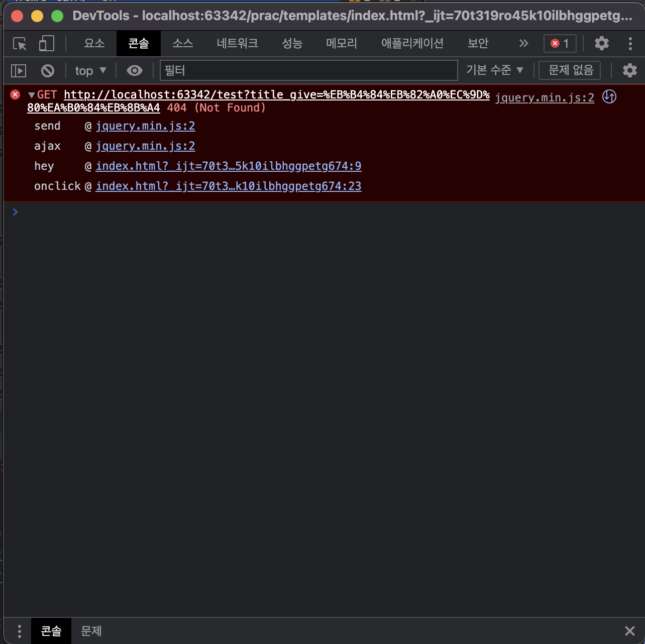Switch to the 소스 tab

pyautogui.click(x=183, y=44)
